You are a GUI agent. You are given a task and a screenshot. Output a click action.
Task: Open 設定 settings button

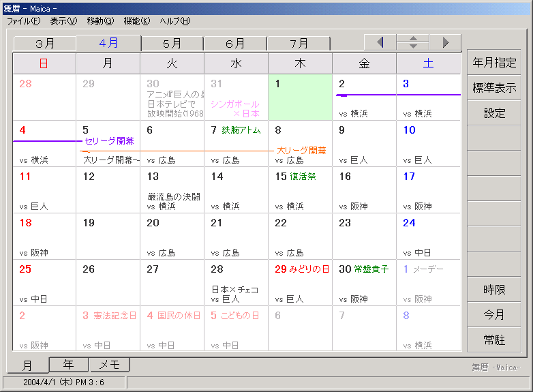click(494, 113)
